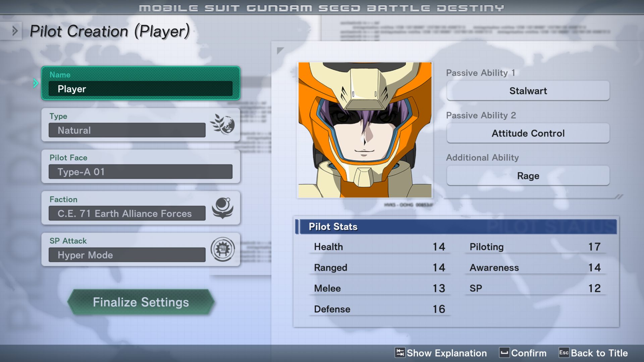Select Passive Ability 2 Attitude Control
The height and width of the screenshot is (362, 644).
[x=528, y=133]
